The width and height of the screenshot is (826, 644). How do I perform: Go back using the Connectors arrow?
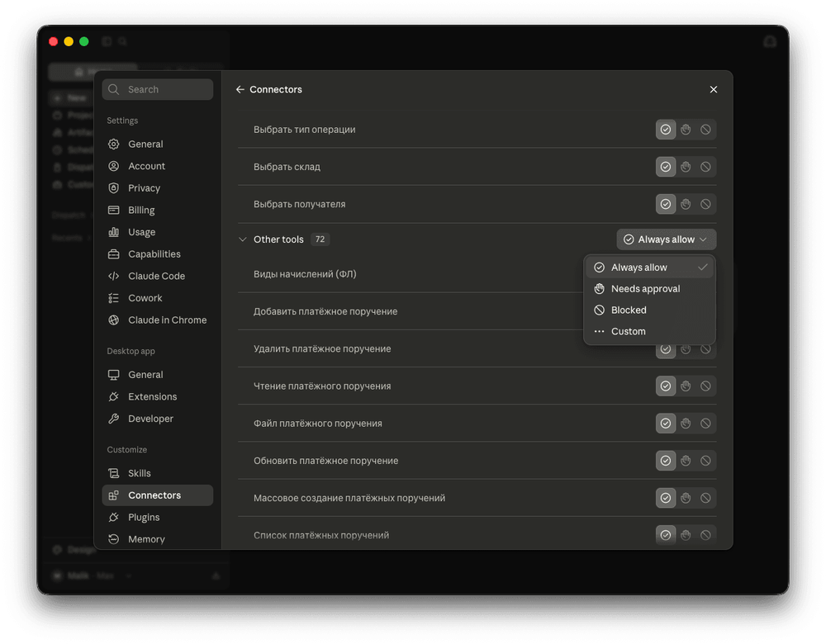coord(240,89)
